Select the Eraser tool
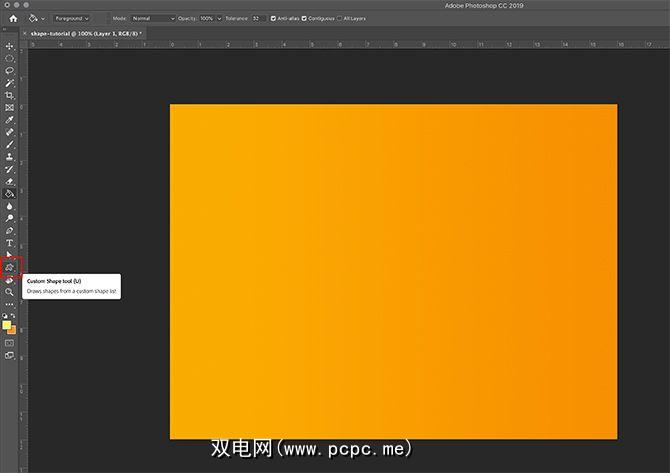670x473 pixels. [10, 182]
